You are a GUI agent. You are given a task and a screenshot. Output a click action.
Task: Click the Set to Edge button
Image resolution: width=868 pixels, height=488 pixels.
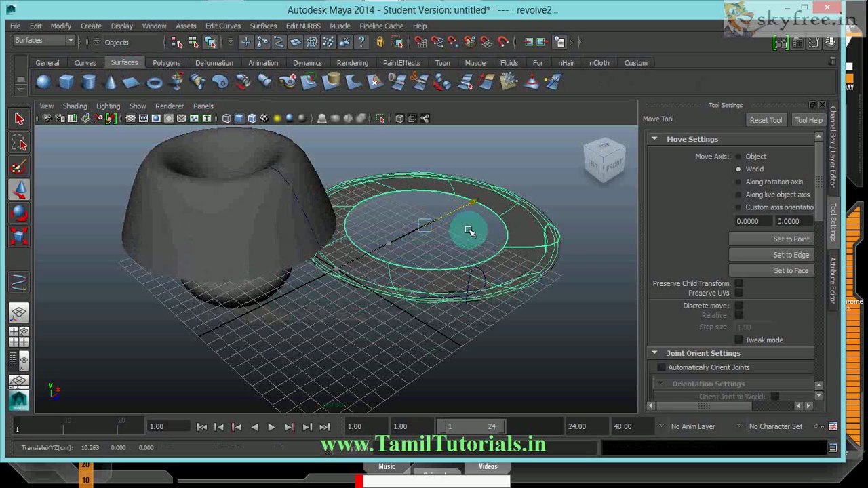pos(772,255)
